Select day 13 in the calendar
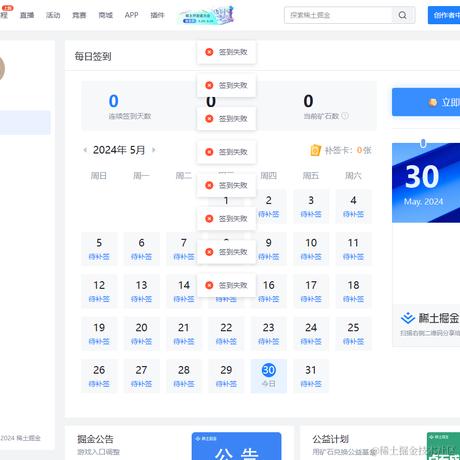This screenshot has height=460, width=460. click(x=141, y=291)
